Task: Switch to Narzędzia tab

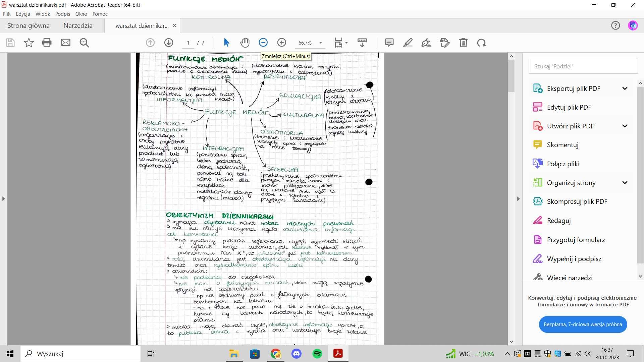Action: point(78,25)
